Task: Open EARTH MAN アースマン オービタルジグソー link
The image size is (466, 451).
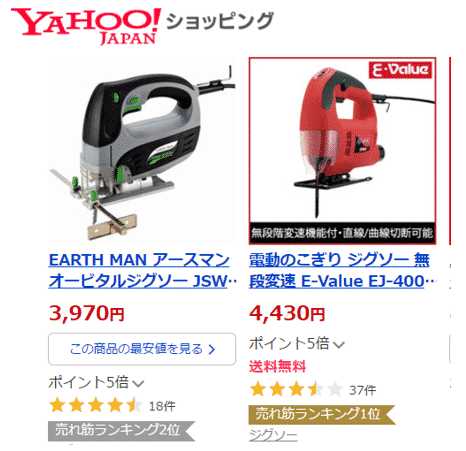Action: [x=142, y=270]
